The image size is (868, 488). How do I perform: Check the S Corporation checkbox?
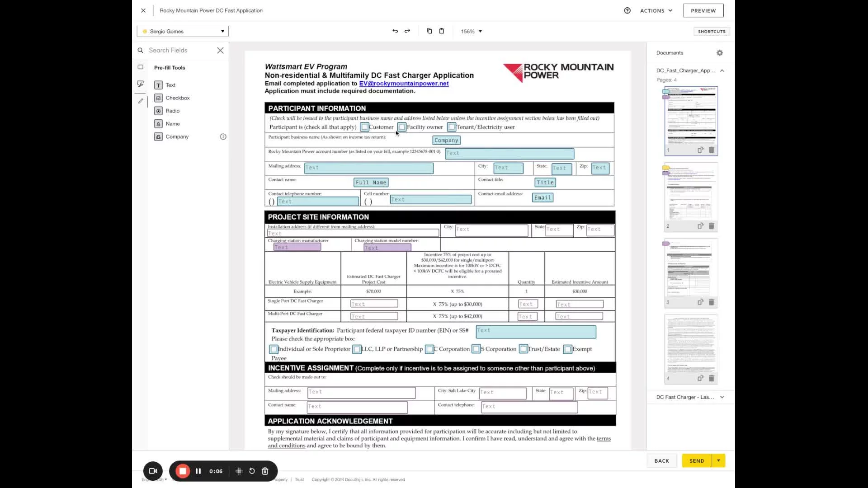[476, 349]
